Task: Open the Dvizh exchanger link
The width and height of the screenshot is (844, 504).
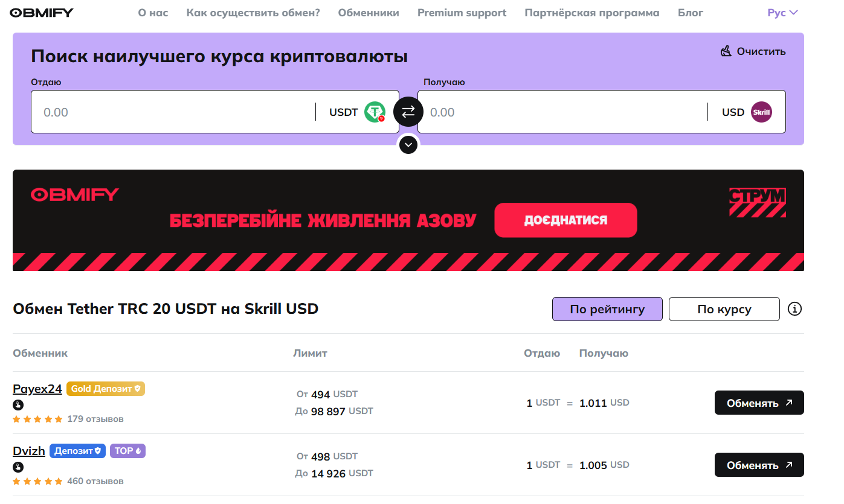Action: [29, 451]
